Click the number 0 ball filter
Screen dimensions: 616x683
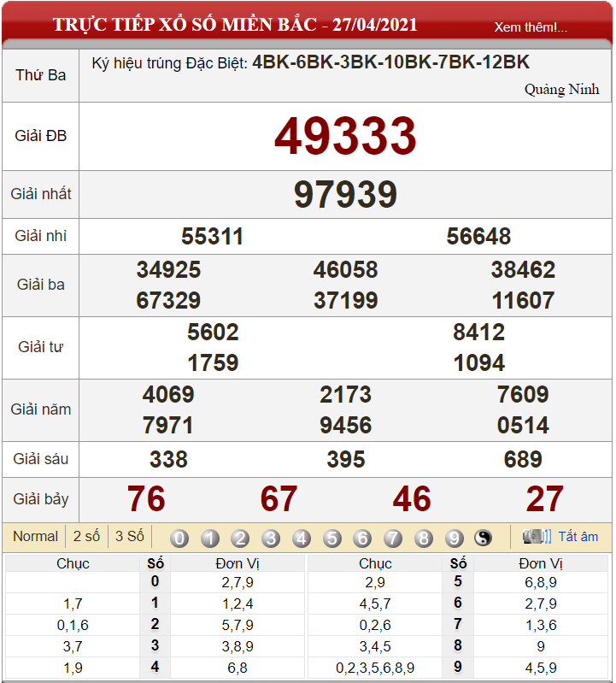tap(179, 539)
